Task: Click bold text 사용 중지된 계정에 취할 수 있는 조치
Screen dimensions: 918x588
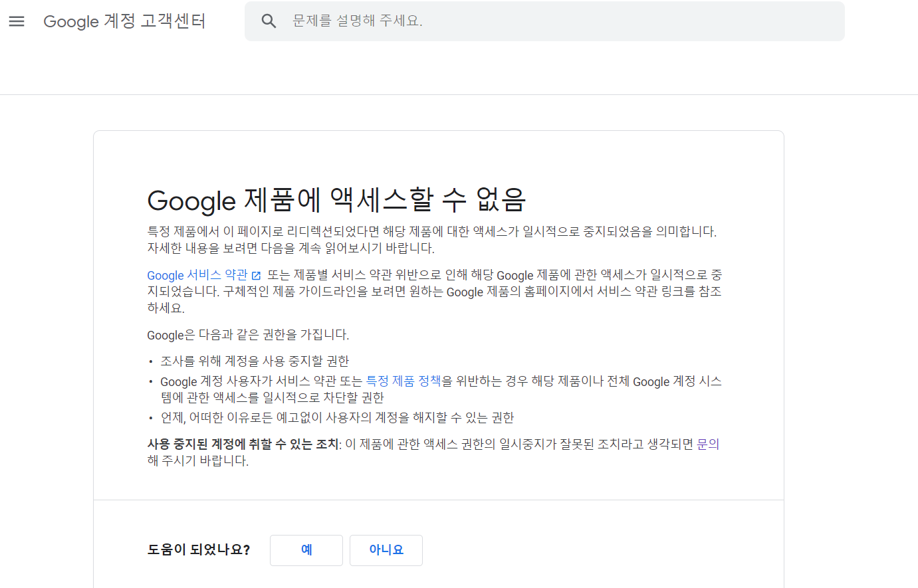Action: pyautogui.click(x=243, y=444)
